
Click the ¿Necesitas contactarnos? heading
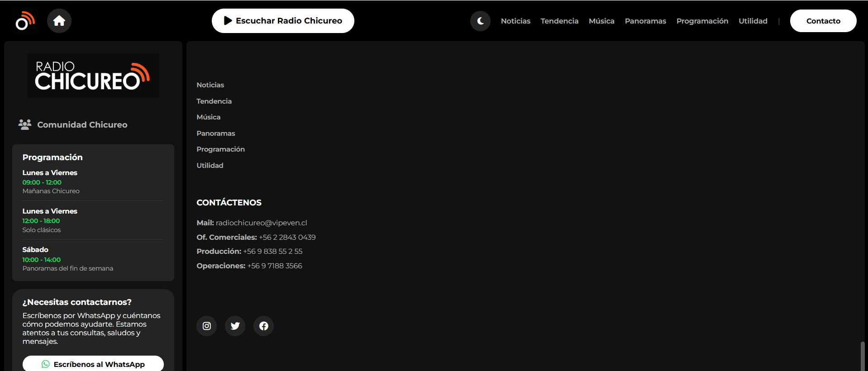click(77, 302)
